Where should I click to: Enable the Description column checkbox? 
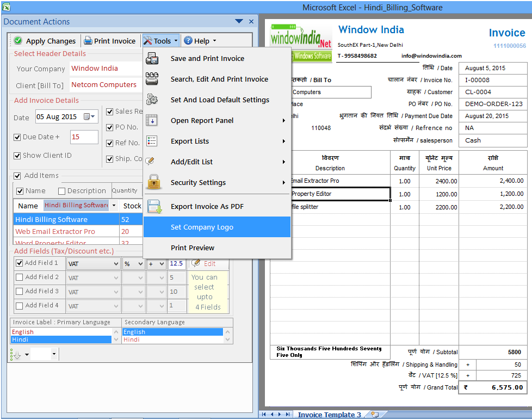(62, 191)
